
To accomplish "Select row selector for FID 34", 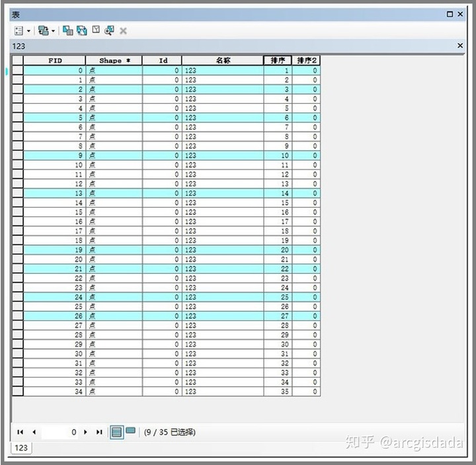I will pyautogui.click(x=18, y=391).
